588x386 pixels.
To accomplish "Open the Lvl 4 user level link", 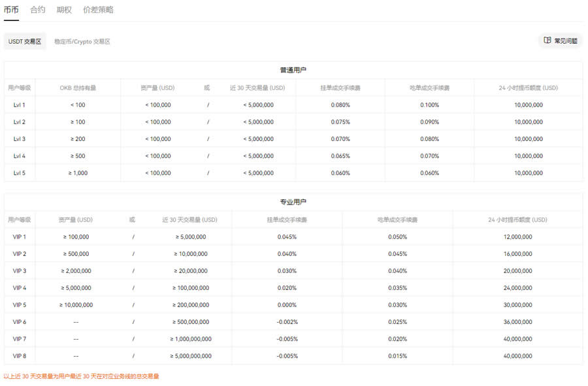I will point(18,155).
